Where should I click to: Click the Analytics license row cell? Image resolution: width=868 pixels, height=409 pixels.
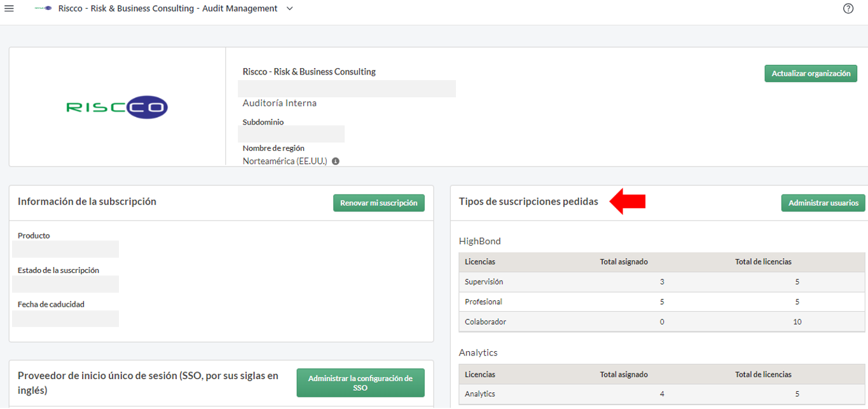point(480,394)
